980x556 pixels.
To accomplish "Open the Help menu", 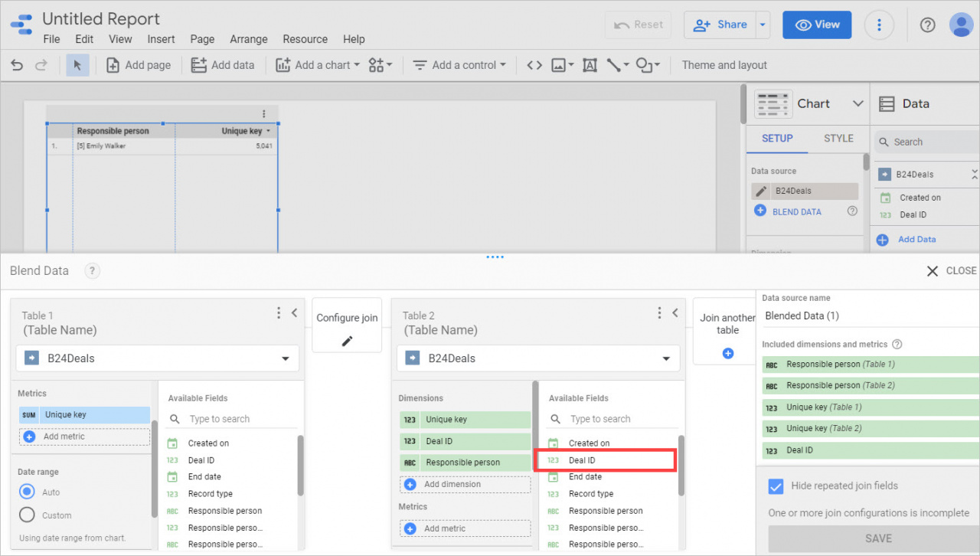I will click(x=354, y=39).
